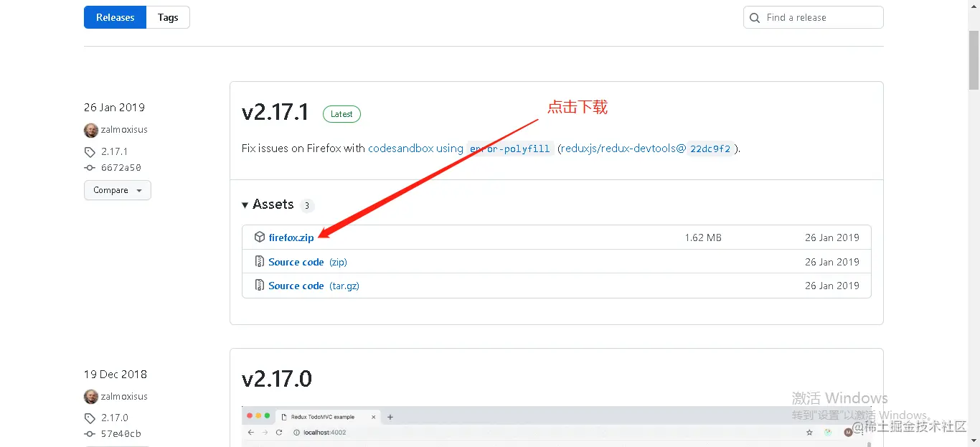Click the 26 Jan 2019 date in Source code (tar.gz) row
Viewport: 980px width, 447px height.
point(832,286)
